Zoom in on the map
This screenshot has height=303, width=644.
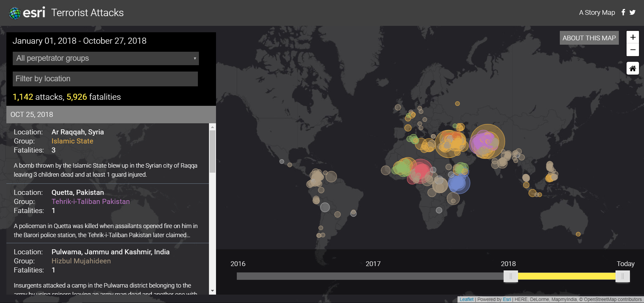pos(633,37)
